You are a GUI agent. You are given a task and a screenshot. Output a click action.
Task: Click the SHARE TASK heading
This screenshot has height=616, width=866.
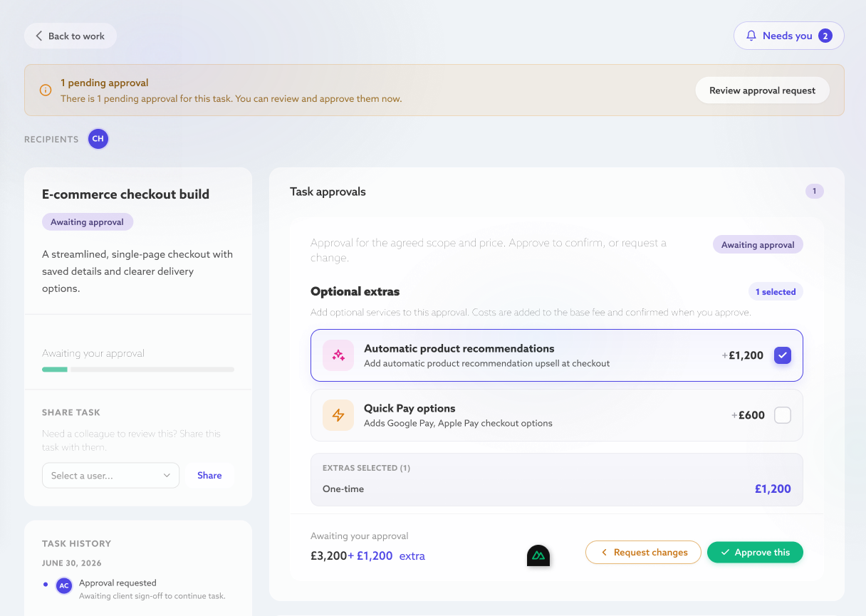click(x=71, y=412)
